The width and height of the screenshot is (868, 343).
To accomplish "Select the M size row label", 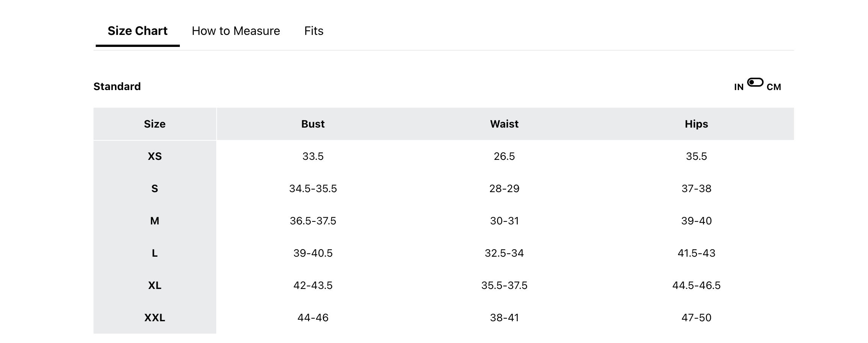I will (x=155, y=221).
